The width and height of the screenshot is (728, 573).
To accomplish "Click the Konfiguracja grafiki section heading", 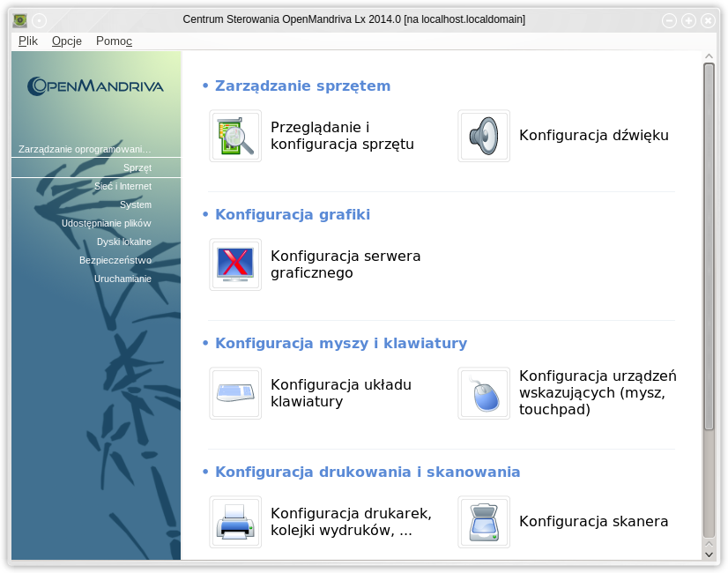I will tap(293, 214).
